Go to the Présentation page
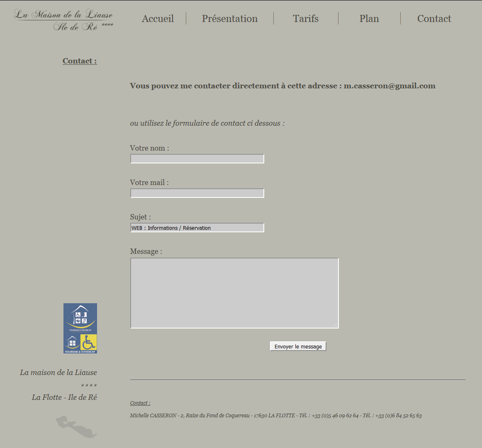 point(230,19)
